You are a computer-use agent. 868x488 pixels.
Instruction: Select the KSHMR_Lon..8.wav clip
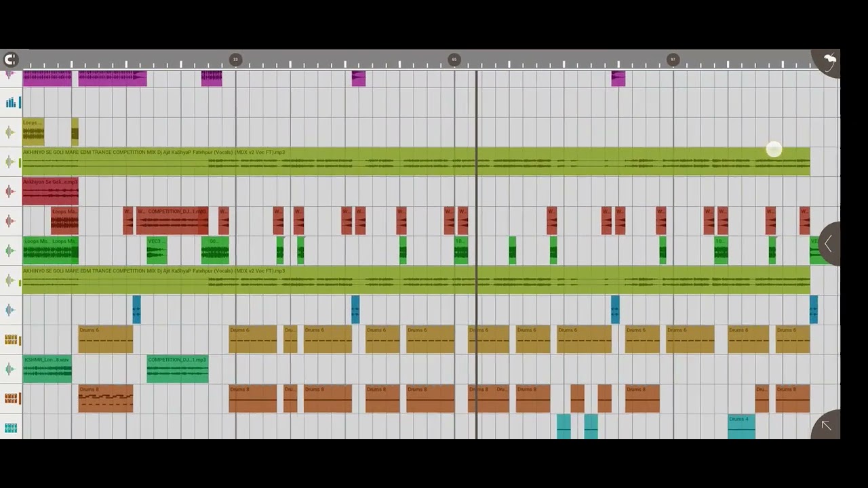click(x=47, y=369)
